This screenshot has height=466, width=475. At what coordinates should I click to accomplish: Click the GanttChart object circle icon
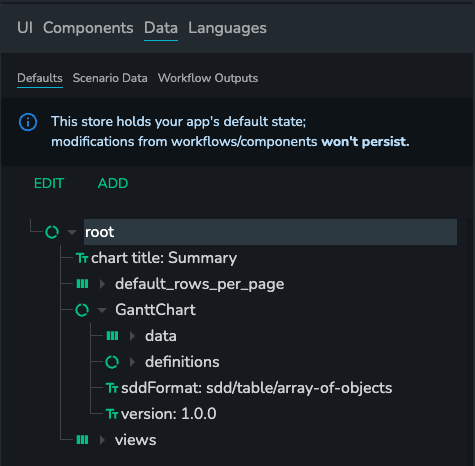82,310
